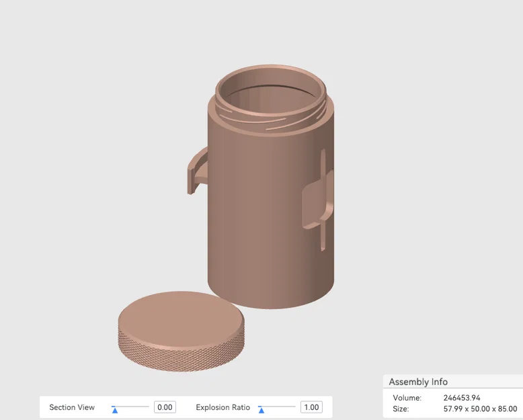Click the Explosion Ratio value field showing 1.00
Screen dimensions: 523x420
[311, 407]
